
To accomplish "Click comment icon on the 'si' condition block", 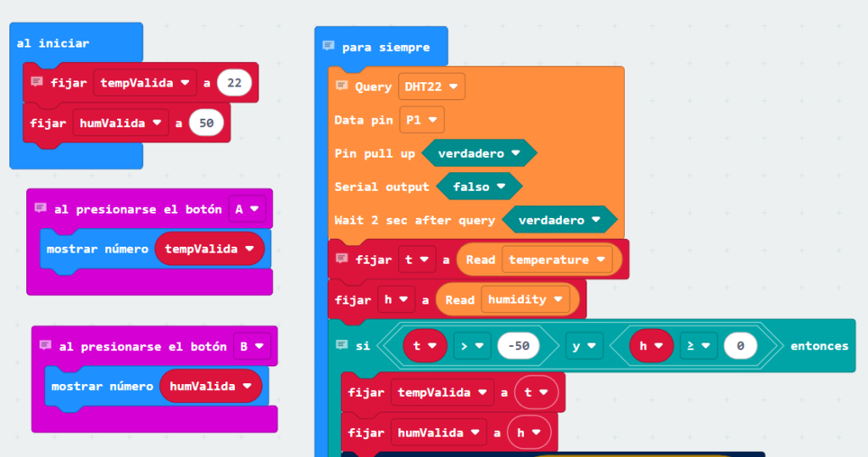I will [x=342, y=344].
